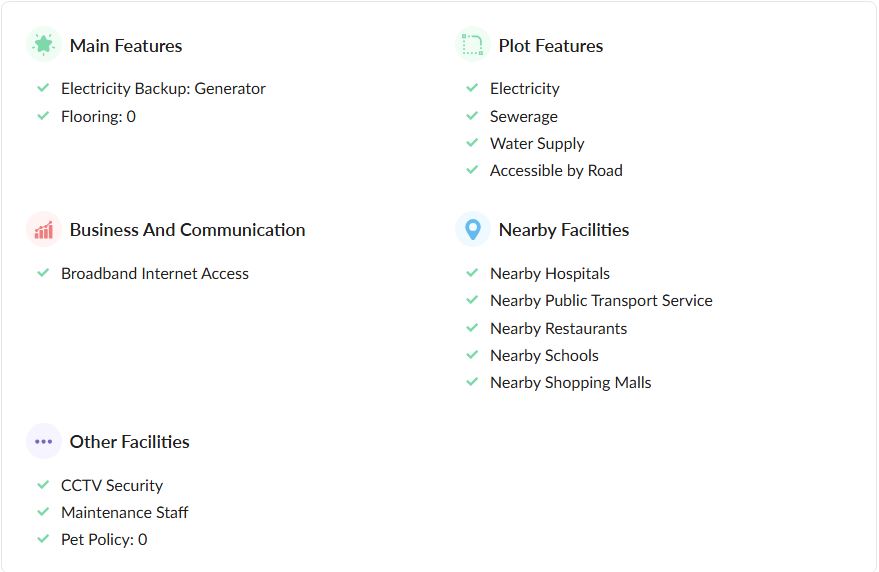The width and height of the screenshot is (879, 572).
Task: Click the checkmark next to Sewerage
Action: click(x=472, y=116)
